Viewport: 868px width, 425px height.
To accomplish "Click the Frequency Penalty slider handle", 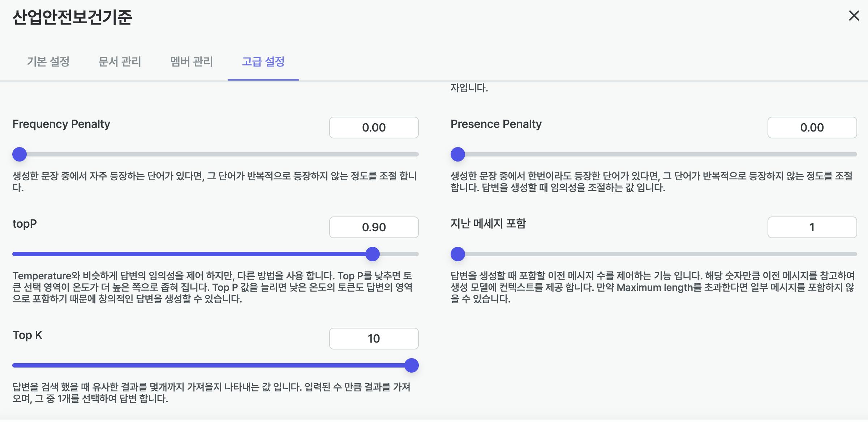I will coord(20,154).
